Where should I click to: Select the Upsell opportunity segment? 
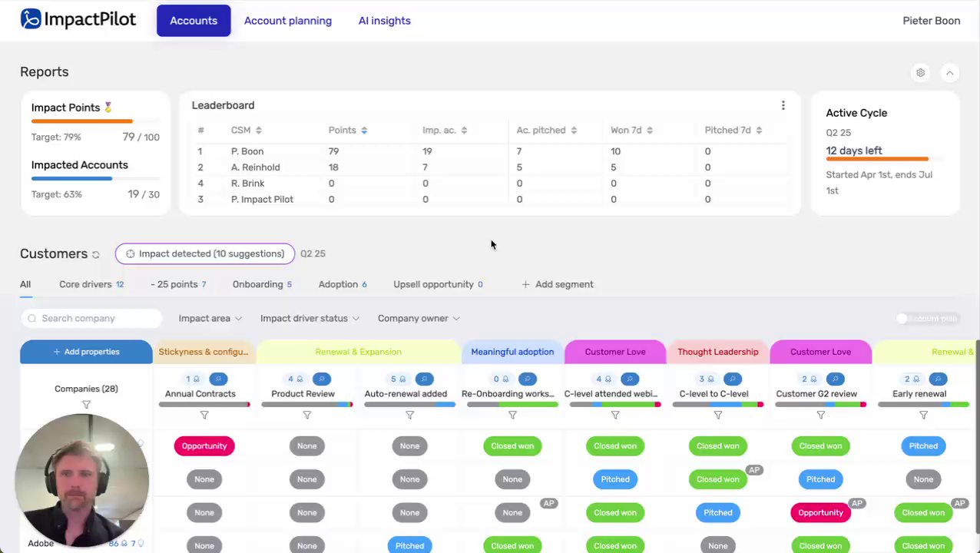[438, 284]
